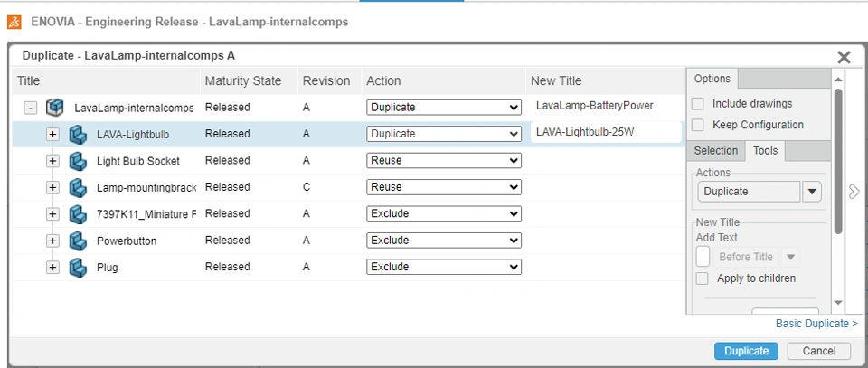Check the Keep Configuration option
This screenshot has height=368, width=868.
(x=698, y=125)
